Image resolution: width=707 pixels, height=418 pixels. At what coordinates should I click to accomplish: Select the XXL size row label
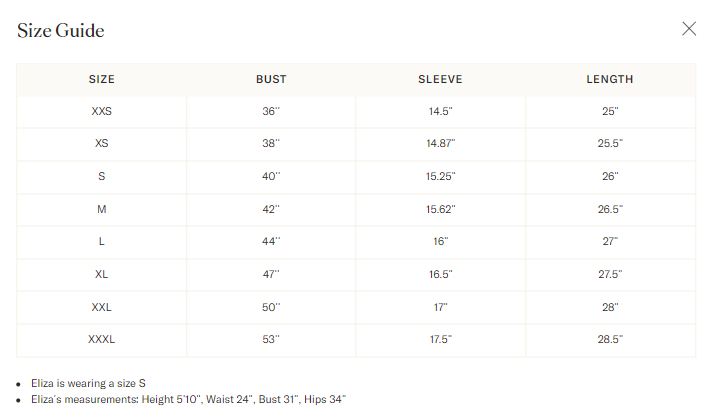pyautogui.click(x=101, y=306)
